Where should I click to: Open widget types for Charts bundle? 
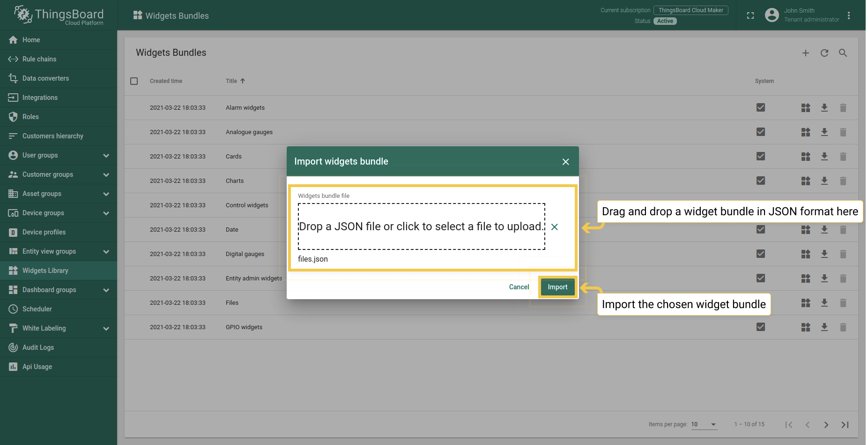click(x=806, y=181)
